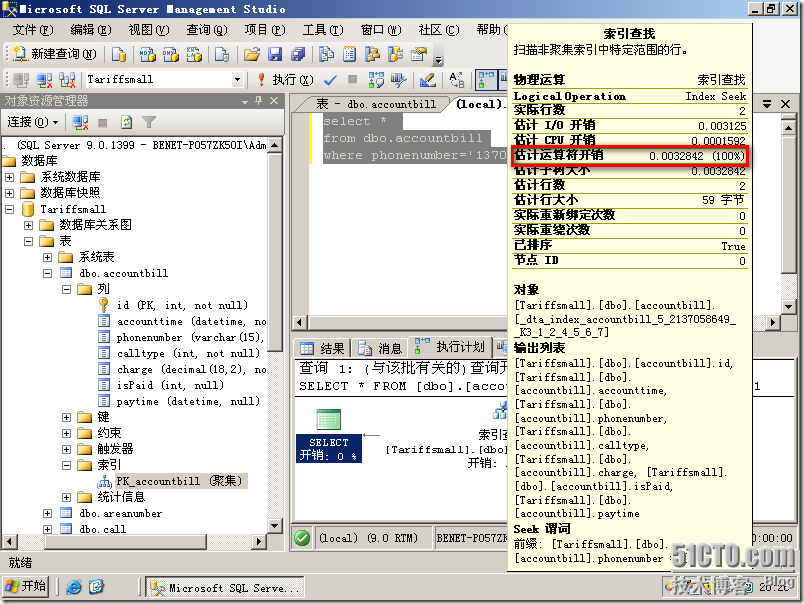The height and width of the screenshot is (604, 804).
Task: Click Object Explorer horizontal scroll right arrow
Action: (x=258, y=541)
